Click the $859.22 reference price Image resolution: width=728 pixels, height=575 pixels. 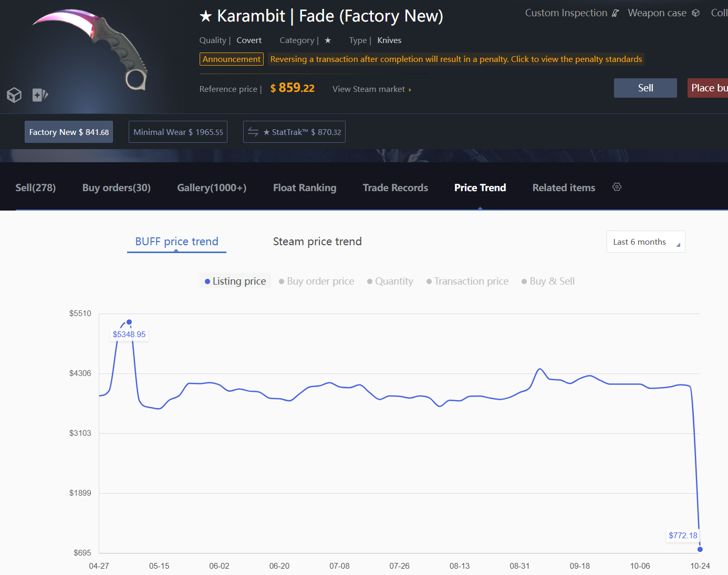click(293, 88)
